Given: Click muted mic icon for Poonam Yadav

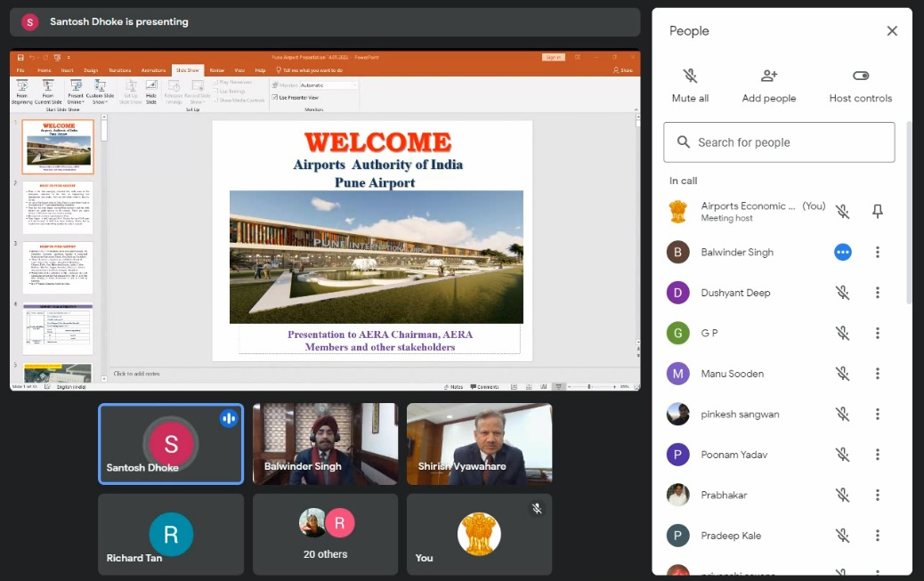Looking at the screenshot, I should click(x=842, y=455).
